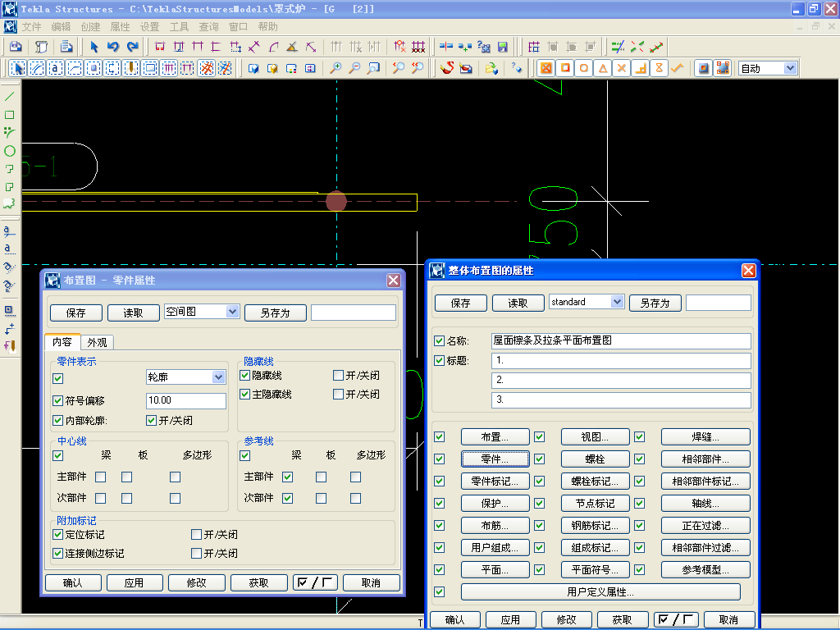
Task: Select the draw line tool in left sidebar
Action: (9, 97)
